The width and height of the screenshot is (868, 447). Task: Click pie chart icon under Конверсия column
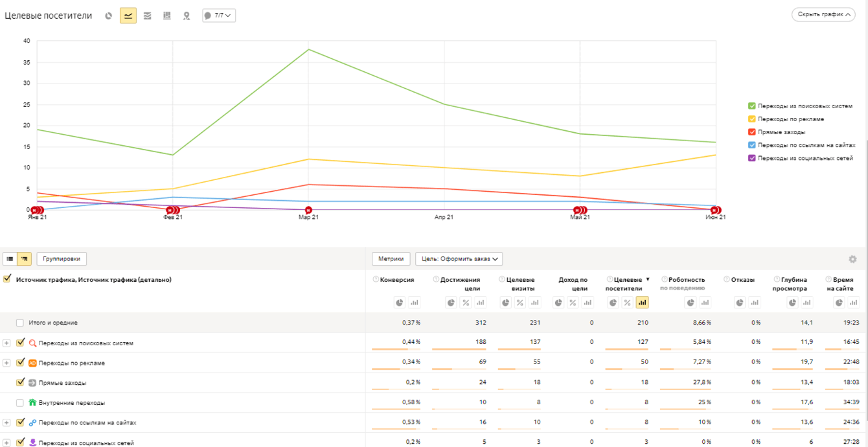click(x=400, y=303)
